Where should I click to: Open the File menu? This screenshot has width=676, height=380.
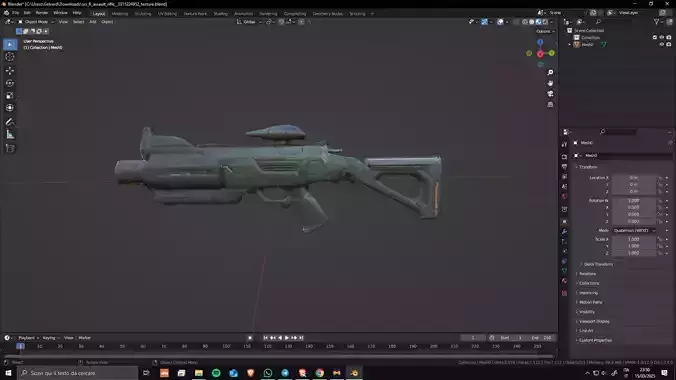(16, 13)
